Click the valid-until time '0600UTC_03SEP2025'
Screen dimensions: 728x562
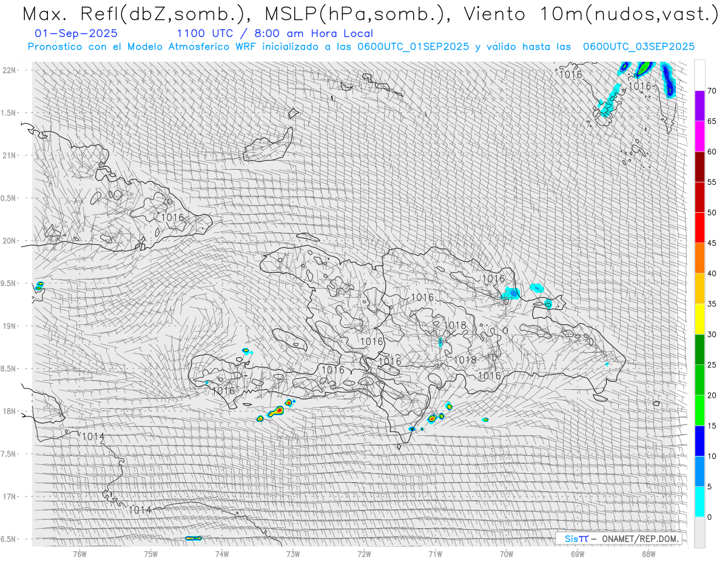pyautogui.click(x=639, y=47)
